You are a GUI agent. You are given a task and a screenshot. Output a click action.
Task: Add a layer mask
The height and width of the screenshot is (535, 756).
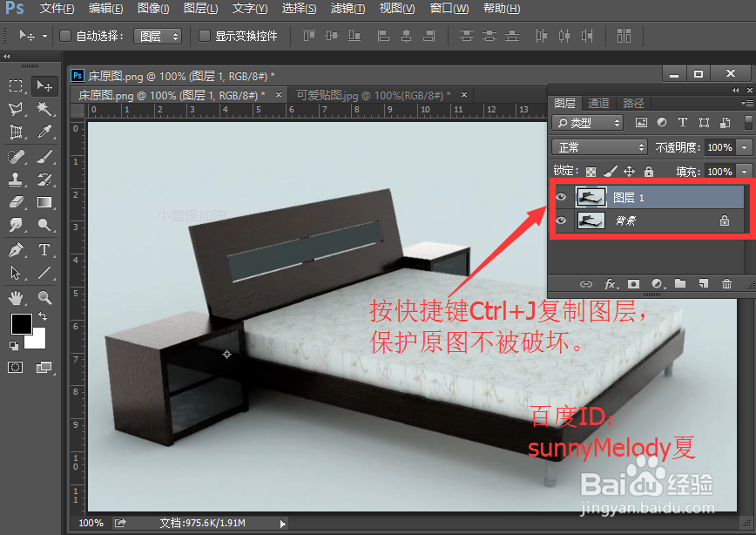(x=633, y=284)
